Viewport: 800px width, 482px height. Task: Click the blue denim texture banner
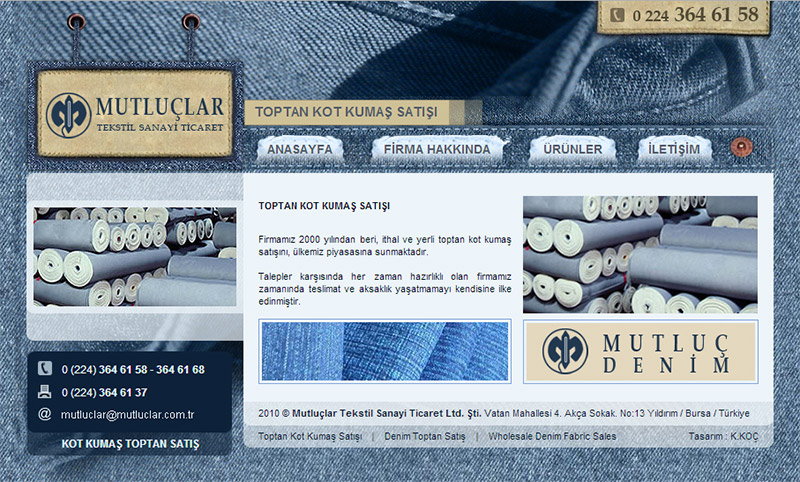click(385, 351)
